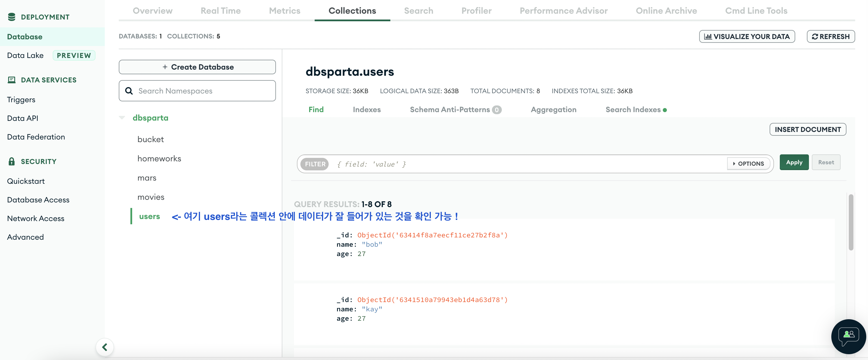Open Network Access in sidebar

click(36, 218)
